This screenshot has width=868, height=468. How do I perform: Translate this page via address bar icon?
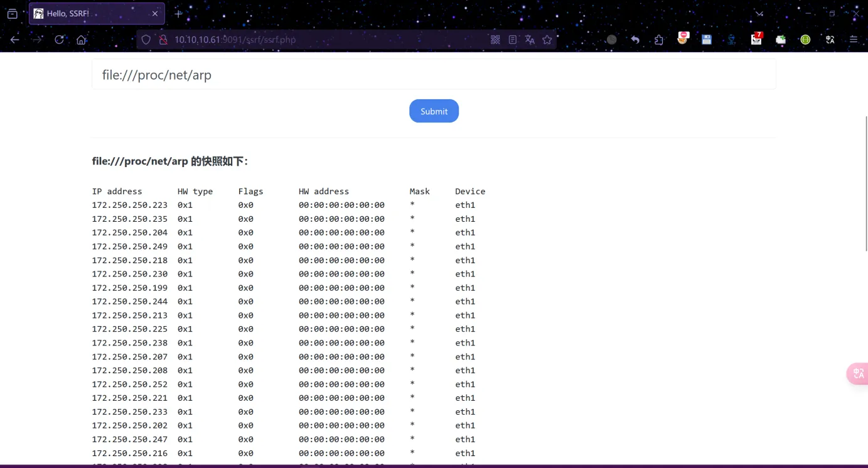click(530, 40)
